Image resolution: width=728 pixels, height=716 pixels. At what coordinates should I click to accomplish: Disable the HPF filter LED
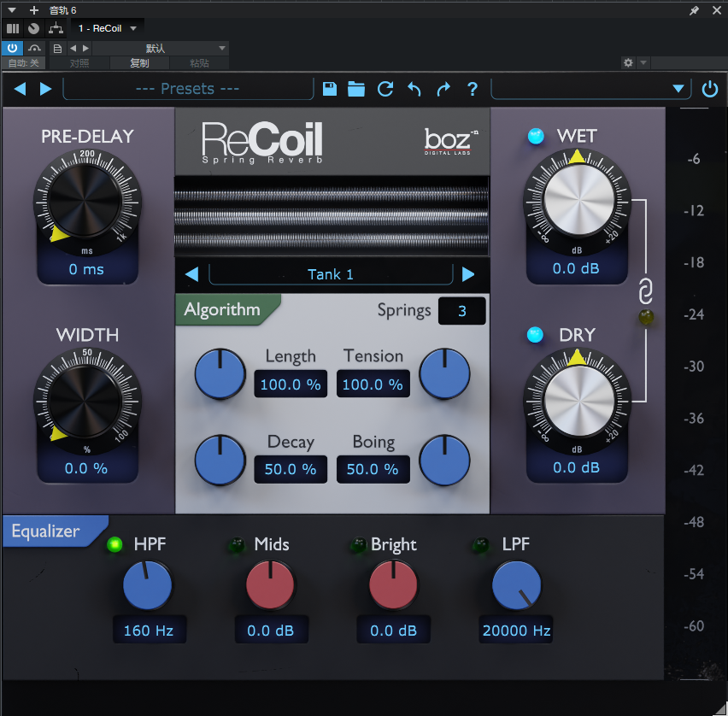[x=114, y=544]
